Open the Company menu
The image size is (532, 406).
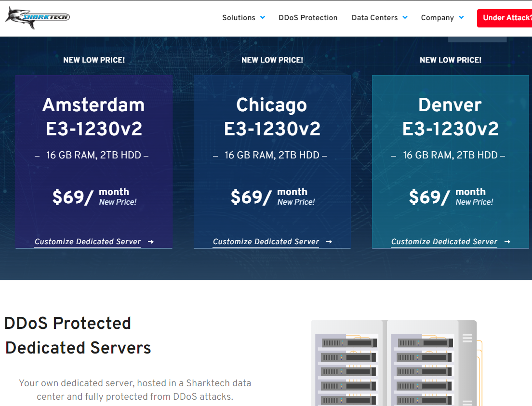click(437, 18)
